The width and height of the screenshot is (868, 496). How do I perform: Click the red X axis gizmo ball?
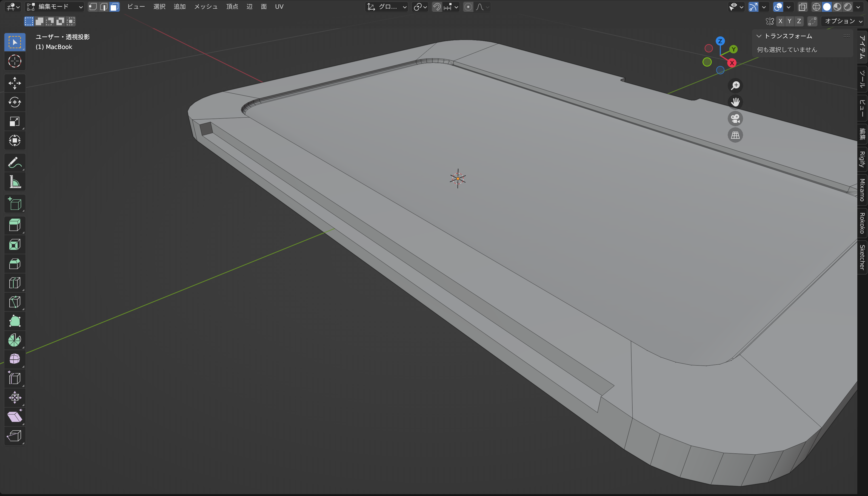732,63
